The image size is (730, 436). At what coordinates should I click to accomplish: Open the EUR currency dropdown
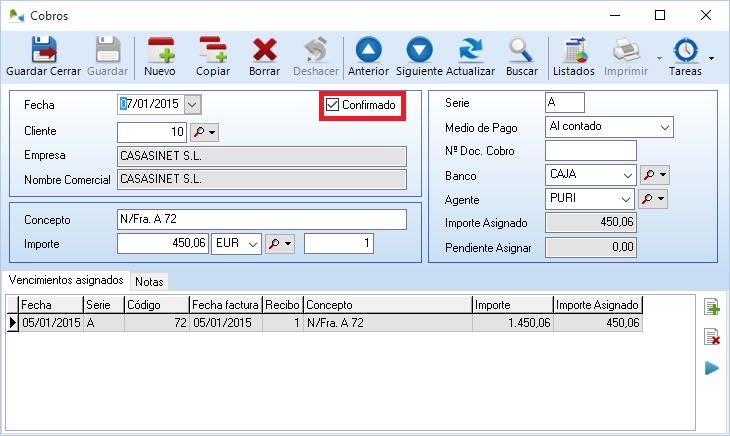pyautogui.click(x=253, y=243)
